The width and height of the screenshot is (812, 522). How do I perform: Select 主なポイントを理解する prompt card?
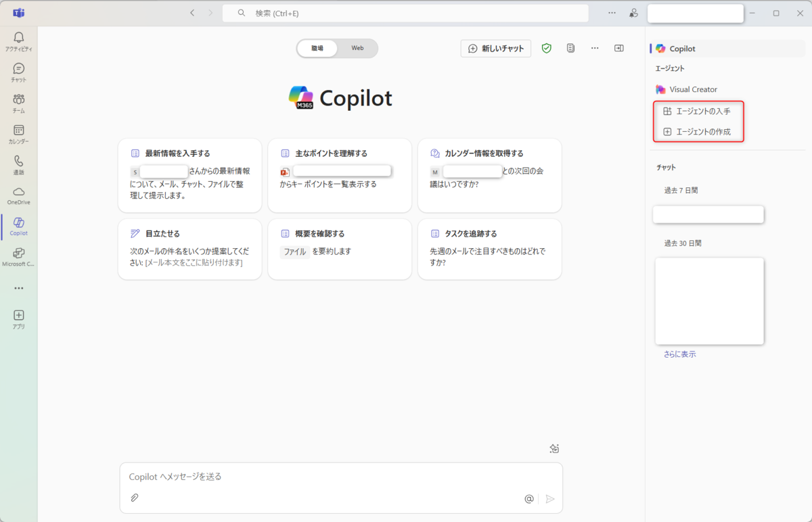click(x=340, y=175)
